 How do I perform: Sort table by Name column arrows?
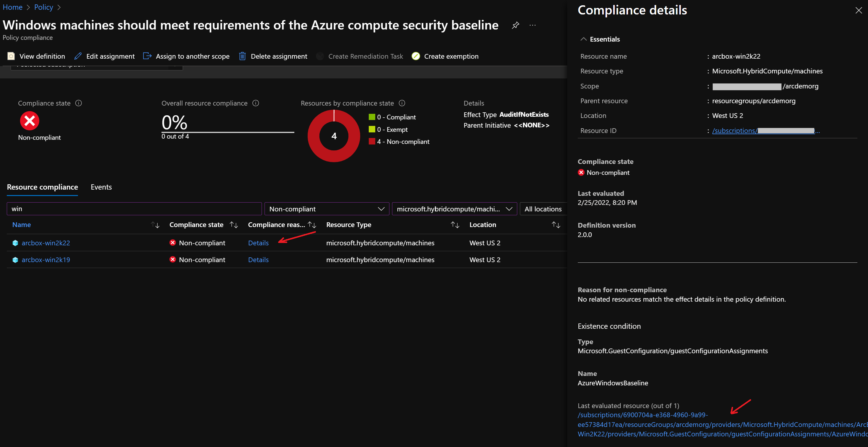[x=155, y=225]
